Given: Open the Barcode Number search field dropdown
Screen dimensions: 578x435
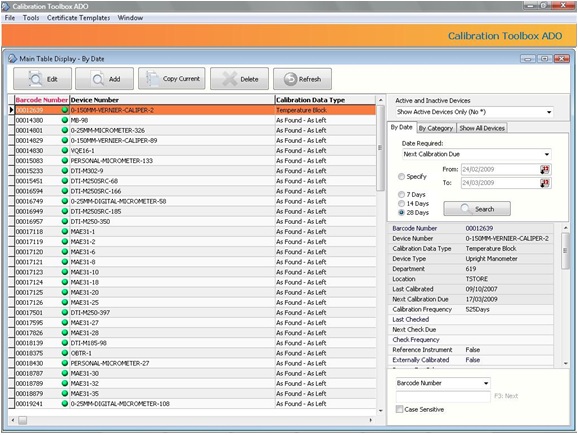Looking at the screenshot, I should point(486,383).
